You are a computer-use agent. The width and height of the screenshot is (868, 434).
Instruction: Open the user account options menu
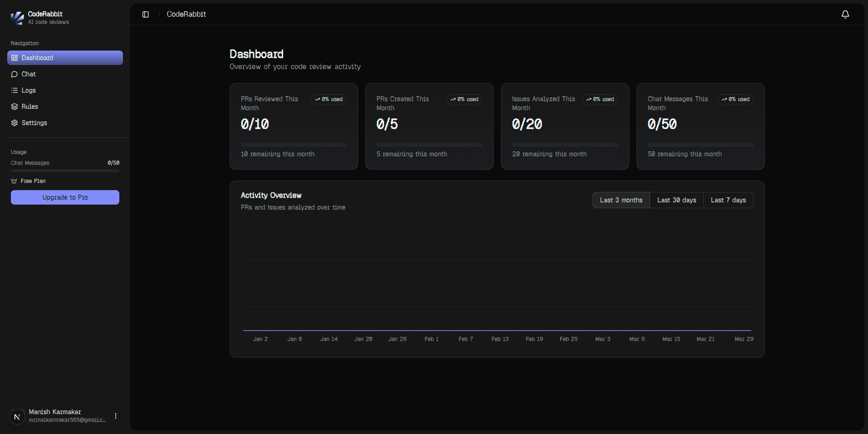pyautogui.click(x=115, y=415)
